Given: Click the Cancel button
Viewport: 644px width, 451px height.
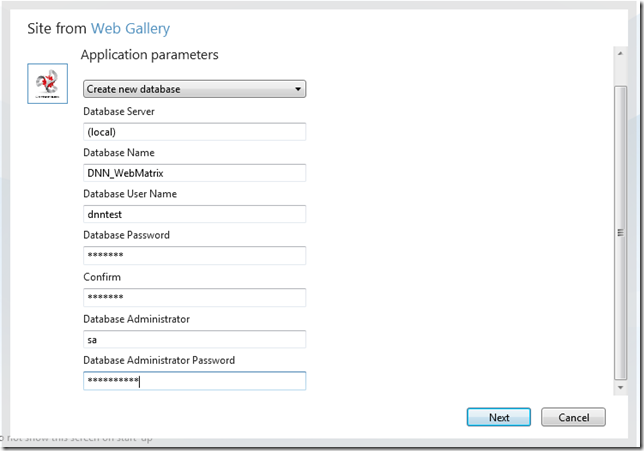Looking at the screenshot, I should tap(573, 417).
